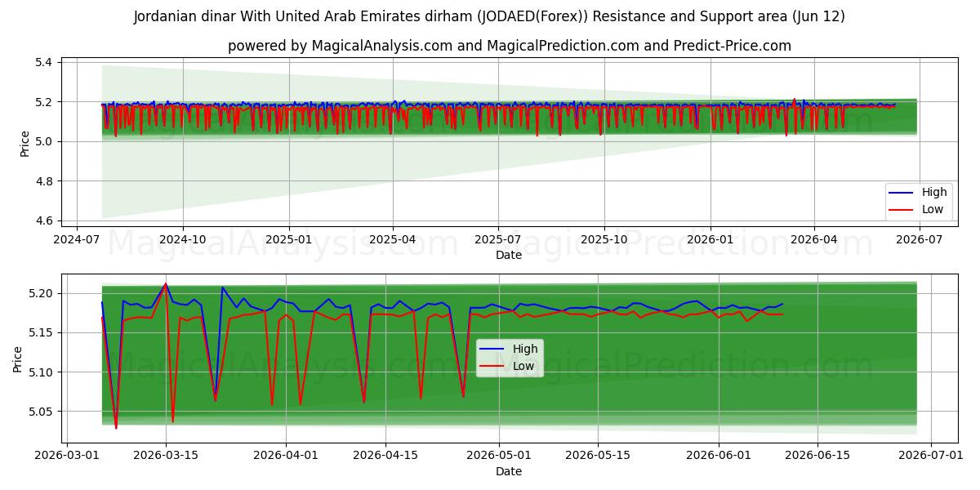Image resolution: width=980 pixels, height=490 pixels.
Task: Click the chart title about Jordanian dinar
Action: [489, 16]
